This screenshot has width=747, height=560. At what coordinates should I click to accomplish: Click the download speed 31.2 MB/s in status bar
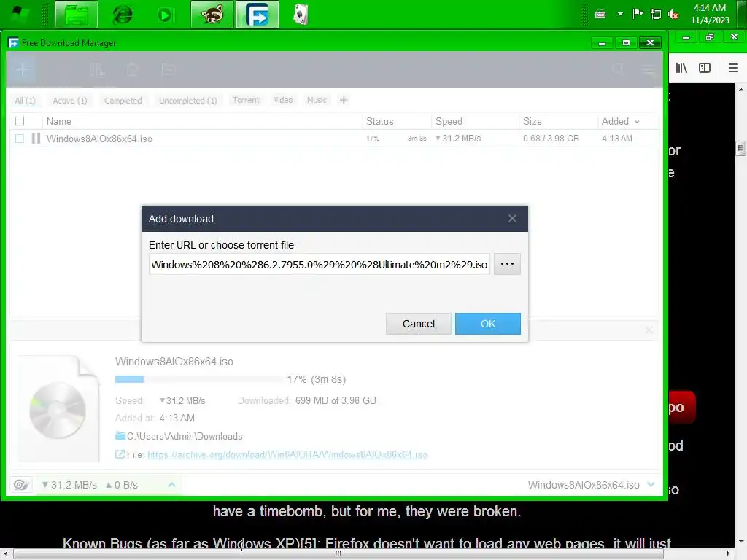[69, 485]
